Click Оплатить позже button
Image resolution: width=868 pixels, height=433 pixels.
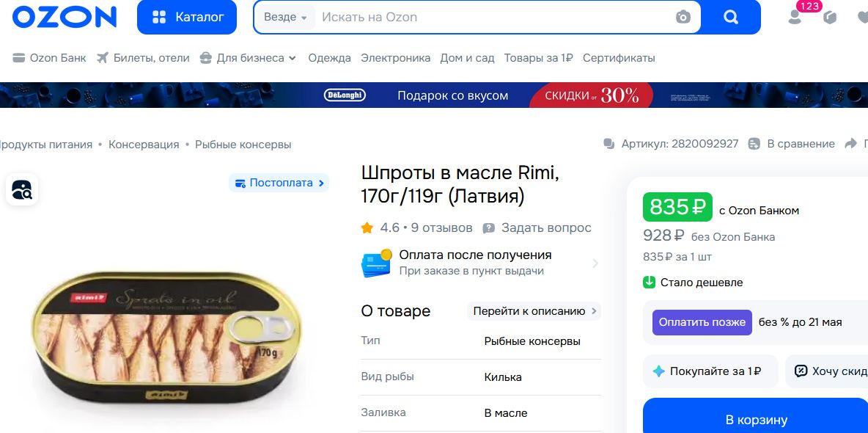[702, 322]
